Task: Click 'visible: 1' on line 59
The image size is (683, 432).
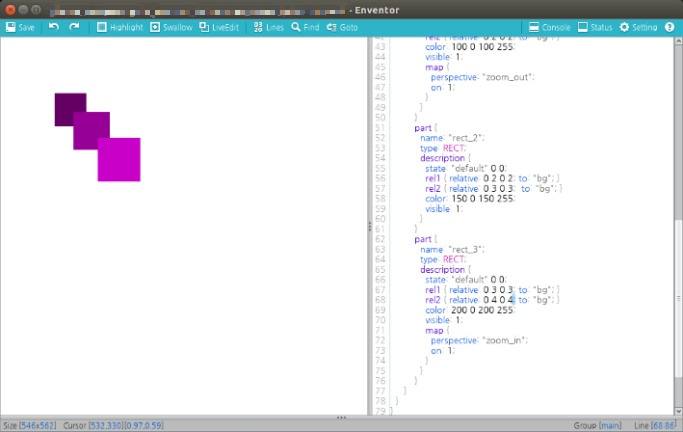Action: pyautogui.click(x=444, y=209)
